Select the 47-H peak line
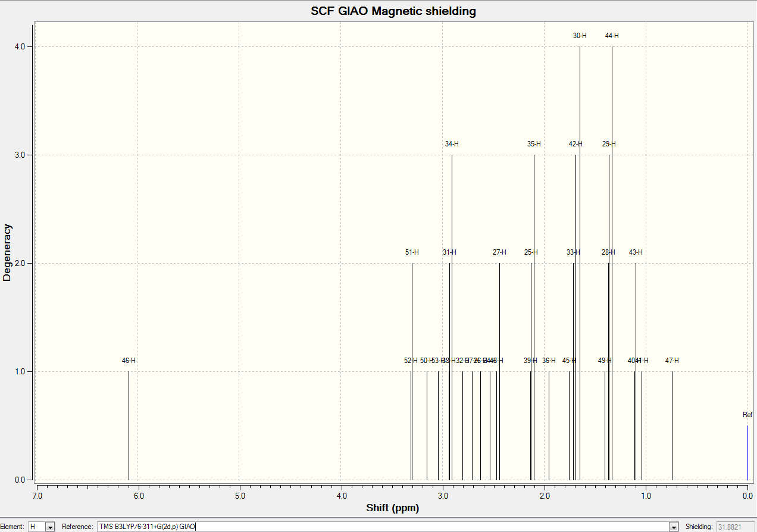This screenshot has width=757, height=532. (672, 425)
